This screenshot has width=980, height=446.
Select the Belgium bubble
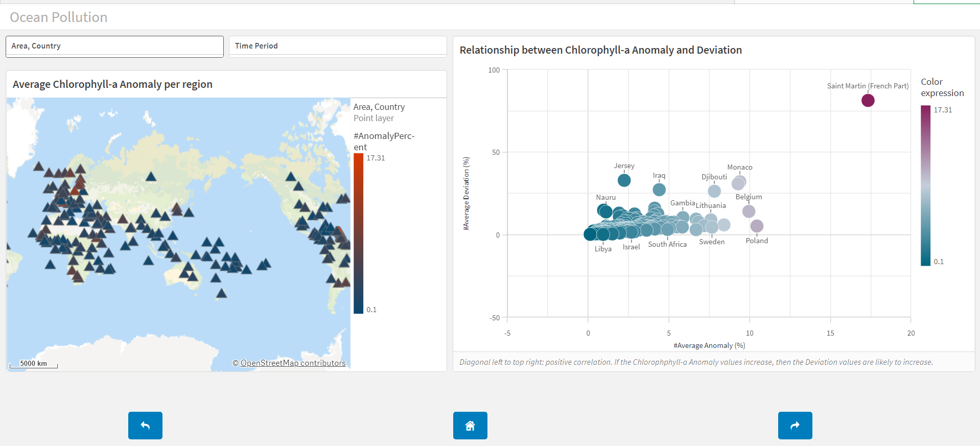(x=749, y=211)
